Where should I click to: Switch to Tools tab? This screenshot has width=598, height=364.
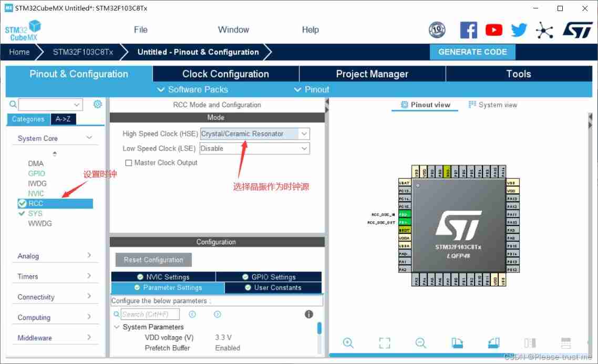(x=519, y=74)
